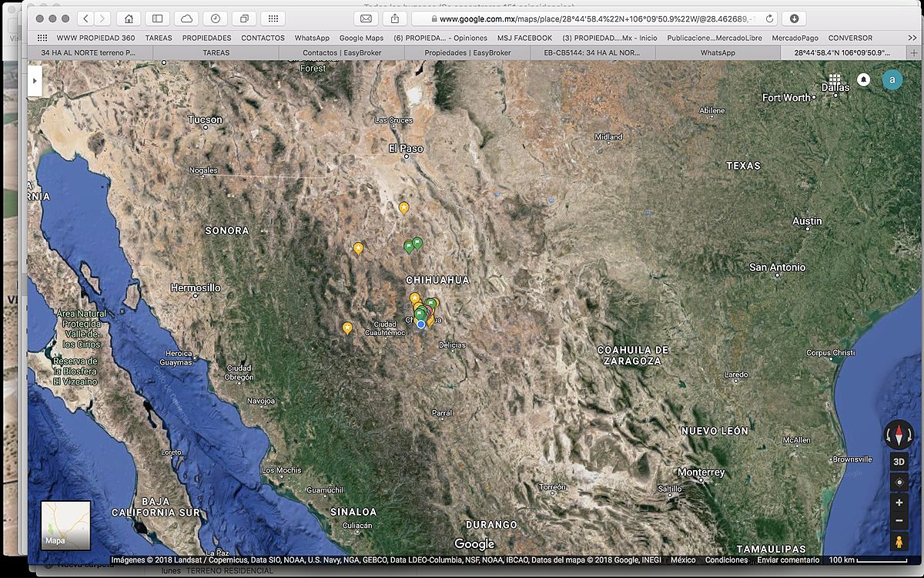Toggle the 3D tilt view
The width and height of the screenshot is (924, 578).
(x=899, y=462)
